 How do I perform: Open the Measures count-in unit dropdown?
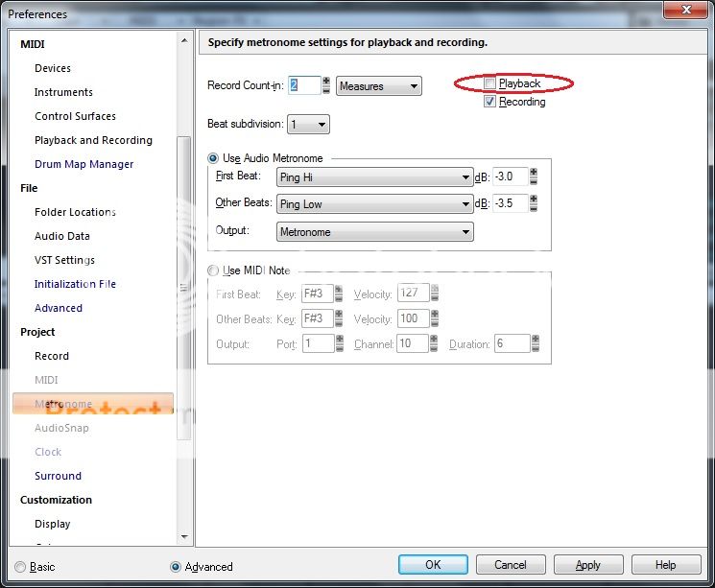pyautogui.click(x=379, y=86)
